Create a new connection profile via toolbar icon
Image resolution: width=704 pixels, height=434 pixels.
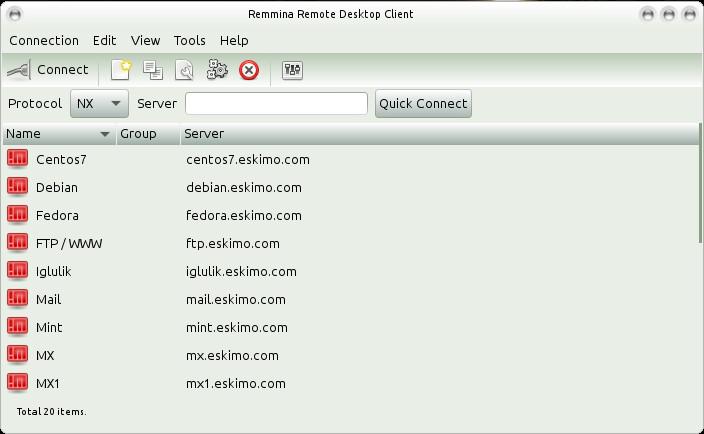[121, 70]
